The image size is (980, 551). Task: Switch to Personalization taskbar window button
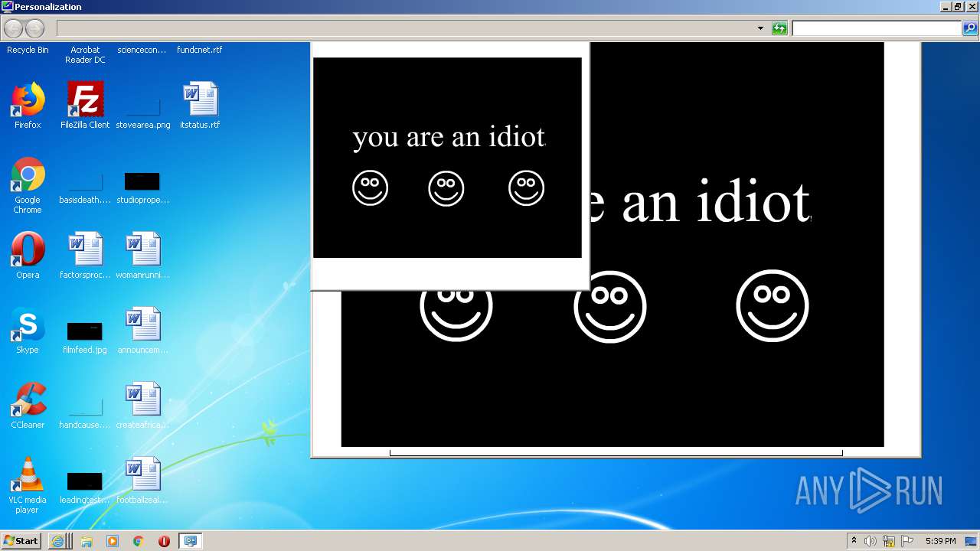[191, 541]
